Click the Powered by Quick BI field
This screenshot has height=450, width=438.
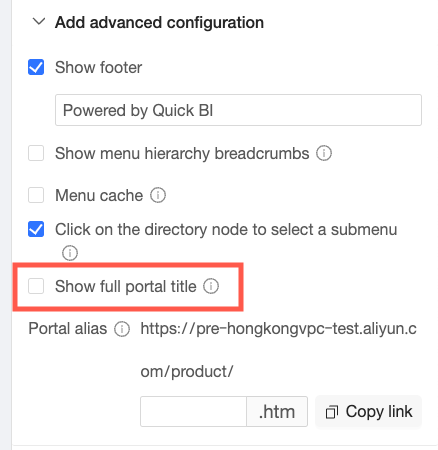tap(238, 110)
